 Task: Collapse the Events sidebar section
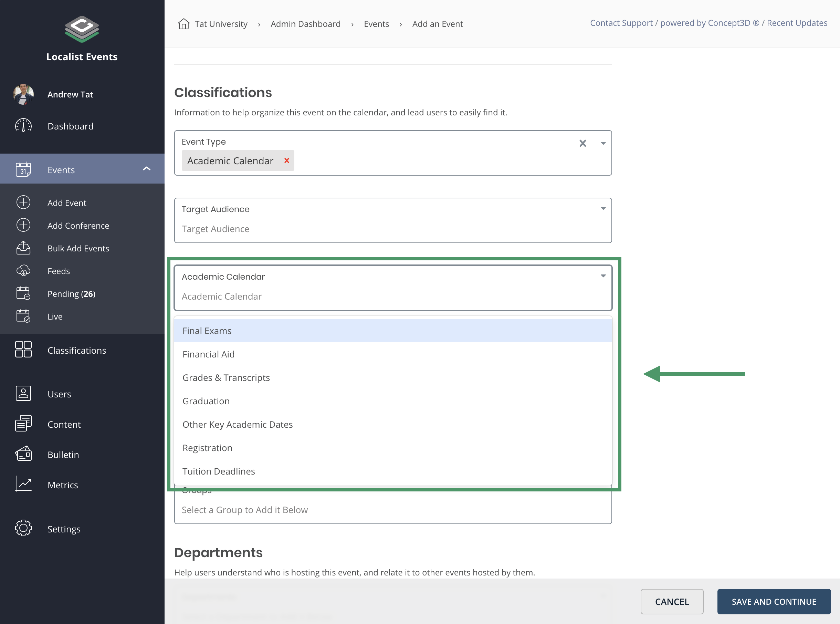click(146, 169)
